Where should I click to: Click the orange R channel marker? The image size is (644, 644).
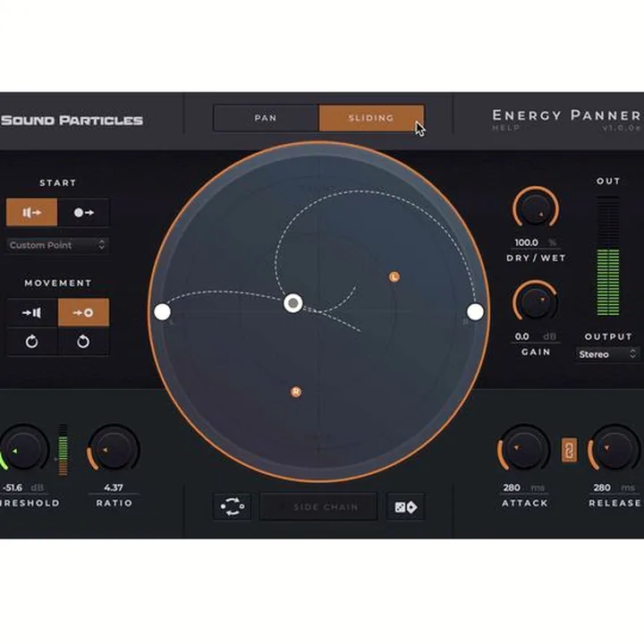point(296,392)
